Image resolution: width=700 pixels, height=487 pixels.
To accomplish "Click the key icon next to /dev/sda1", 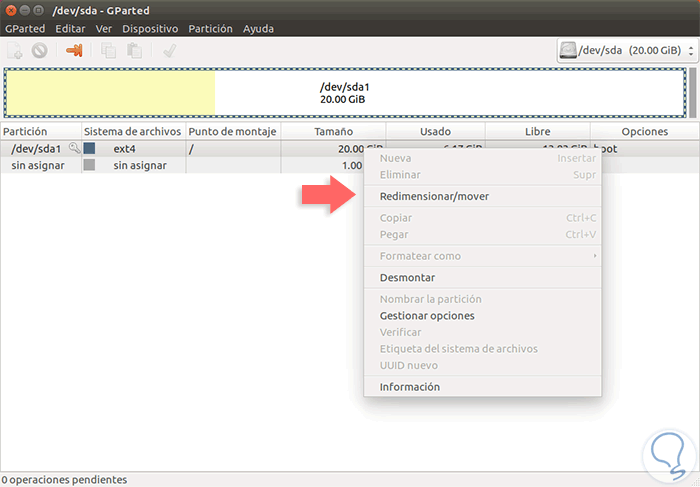I will (74, 148).
